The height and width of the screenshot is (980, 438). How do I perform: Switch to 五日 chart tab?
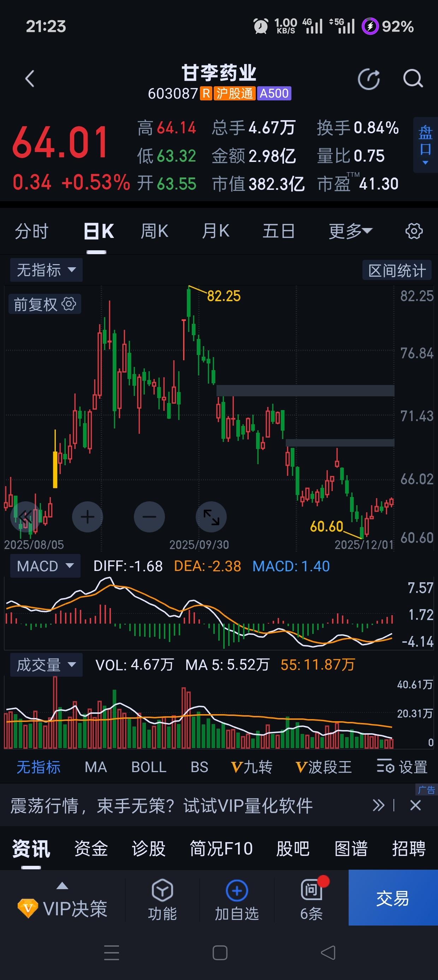coord(279,231)
